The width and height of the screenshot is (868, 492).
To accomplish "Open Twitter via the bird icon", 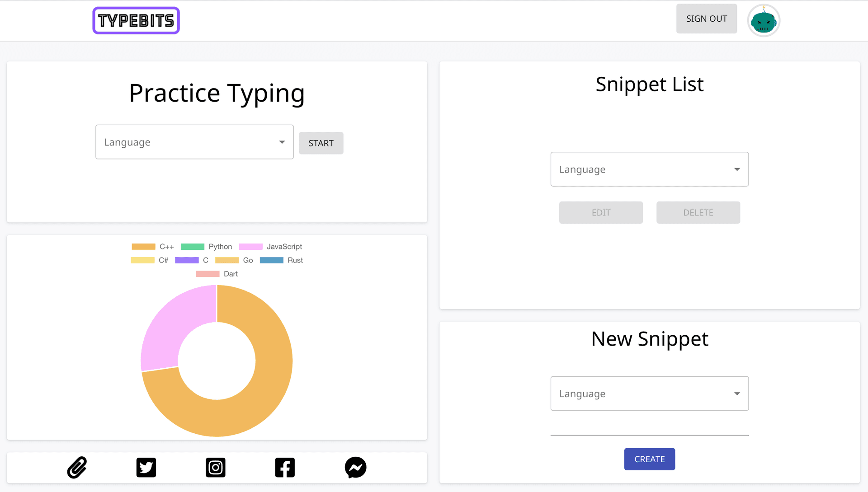I will point(146,468).
